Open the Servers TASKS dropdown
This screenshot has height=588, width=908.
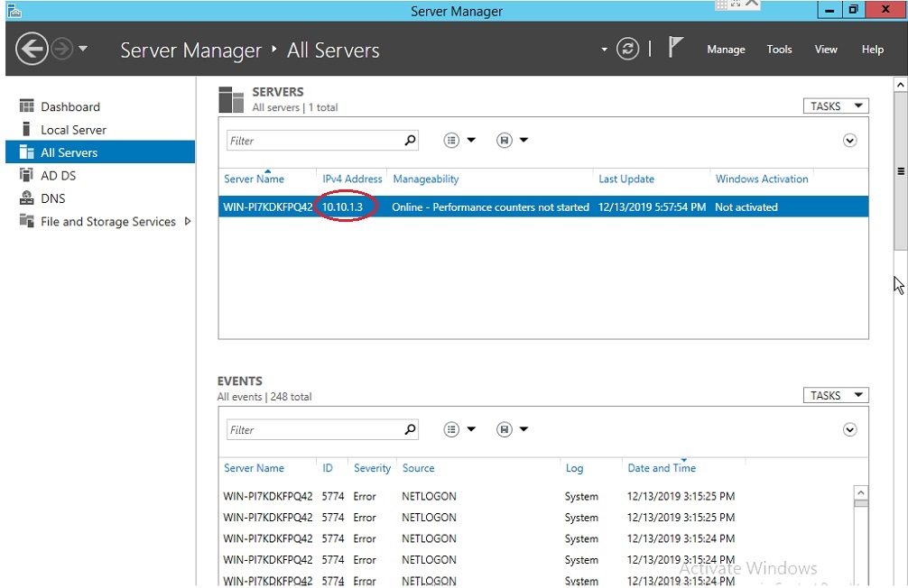tap(836, 106)
